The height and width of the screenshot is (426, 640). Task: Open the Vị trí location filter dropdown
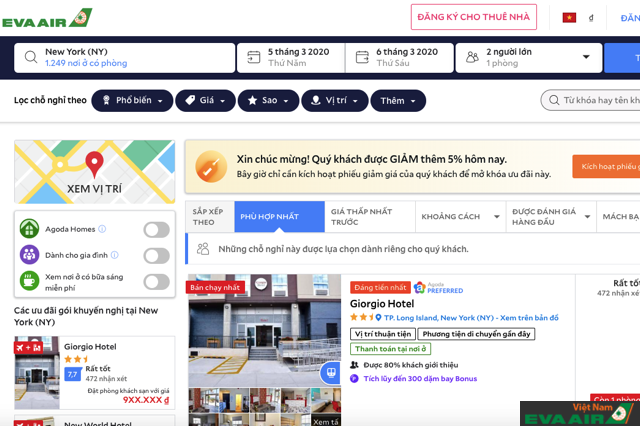click(335, 100)
